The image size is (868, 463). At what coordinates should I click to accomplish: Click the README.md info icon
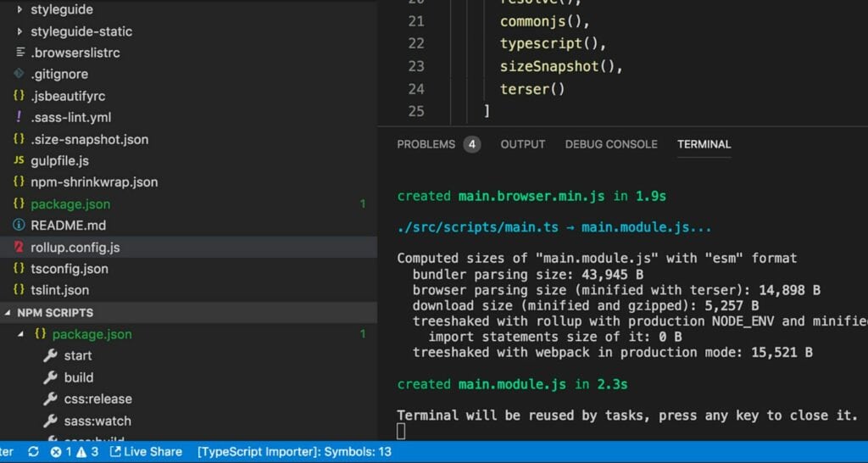tap(19, 226)
